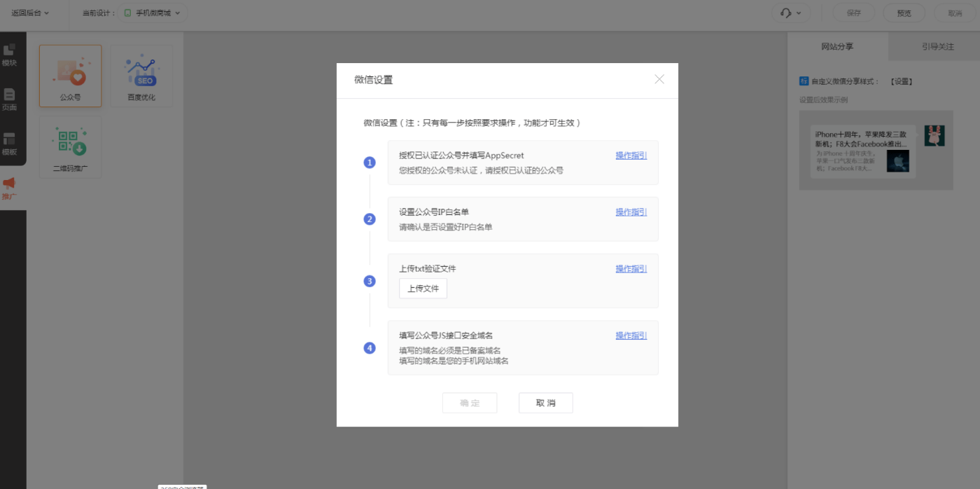
Task: Open the 百度优化 SEO icon
Action: tap(141, 76)
